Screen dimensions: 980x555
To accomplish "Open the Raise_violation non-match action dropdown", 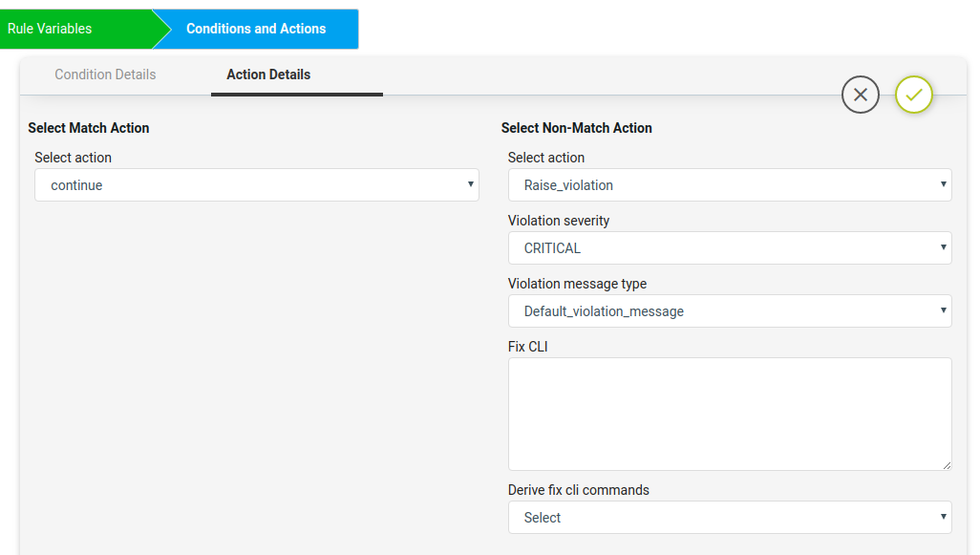I will point(730,185).
